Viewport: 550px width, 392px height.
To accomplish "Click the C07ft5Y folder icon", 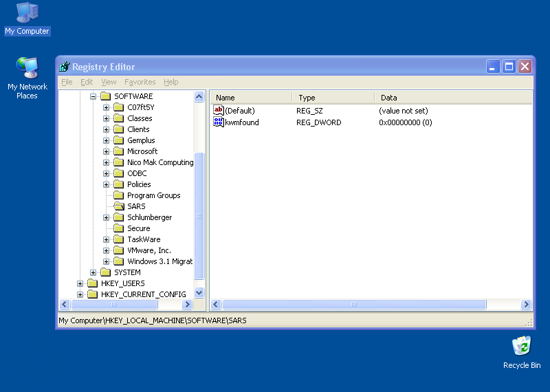I will pyautogui.click(x=119, y=107).
